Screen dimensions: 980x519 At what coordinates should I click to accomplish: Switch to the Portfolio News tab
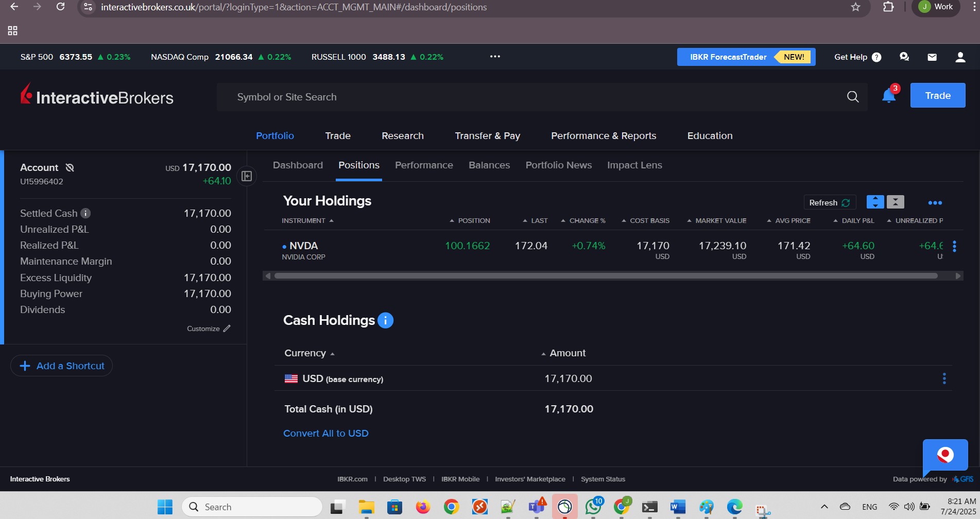tap(559, 165)
